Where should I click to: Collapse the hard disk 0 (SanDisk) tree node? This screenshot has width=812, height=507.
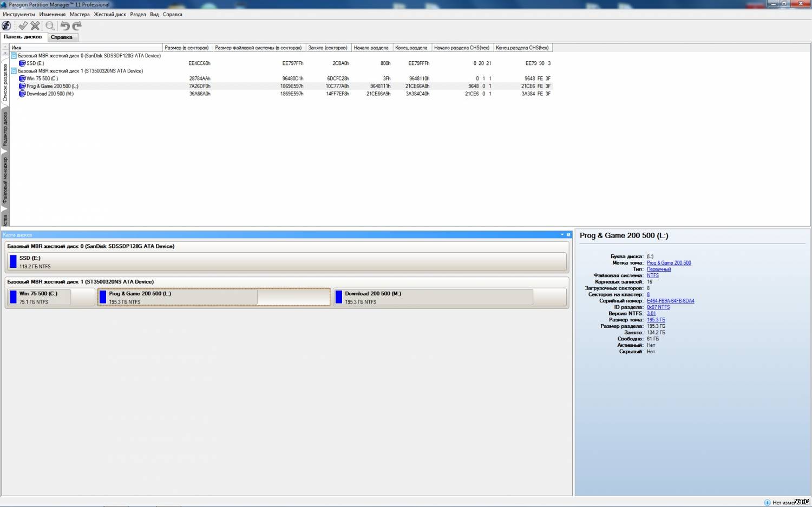click(x=14, y=56)
